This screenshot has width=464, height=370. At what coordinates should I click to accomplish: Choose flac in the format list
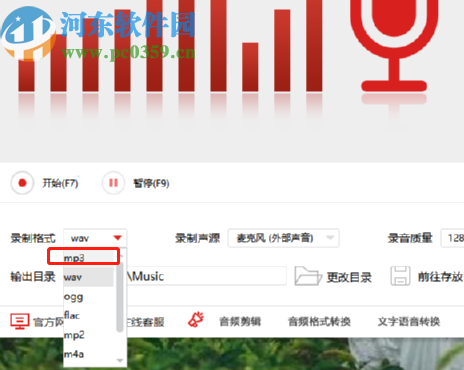pos(89,315)
